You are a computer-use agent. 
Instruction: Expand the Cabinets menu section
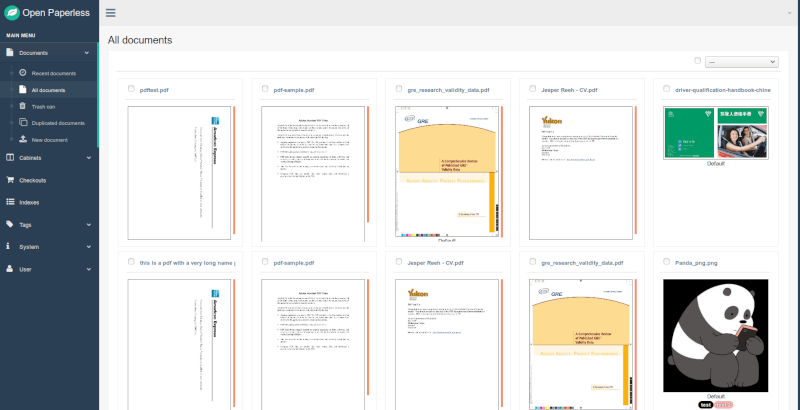(x=48, y=157)
